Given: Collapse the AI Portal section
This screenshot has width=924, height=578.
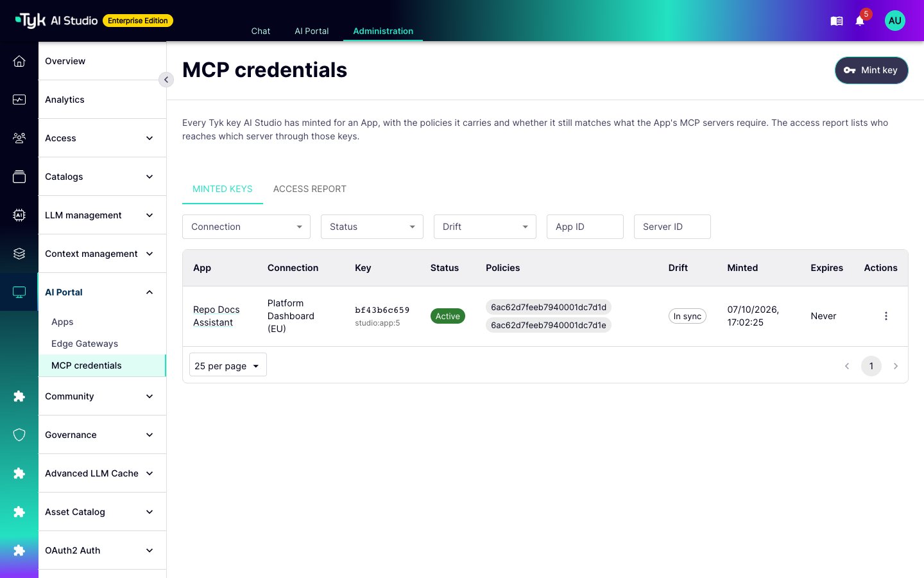Looking at the screenshot, I should 102,292.
